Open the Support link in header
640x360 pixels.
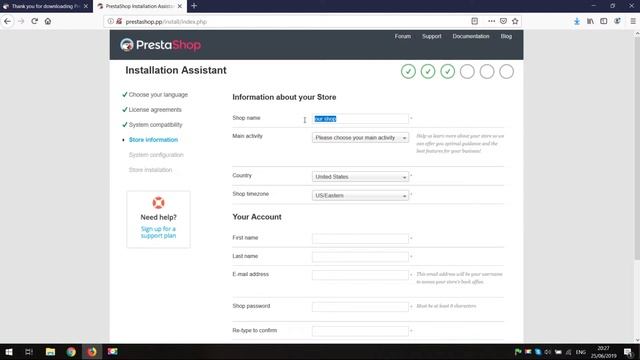coord(431,36)
